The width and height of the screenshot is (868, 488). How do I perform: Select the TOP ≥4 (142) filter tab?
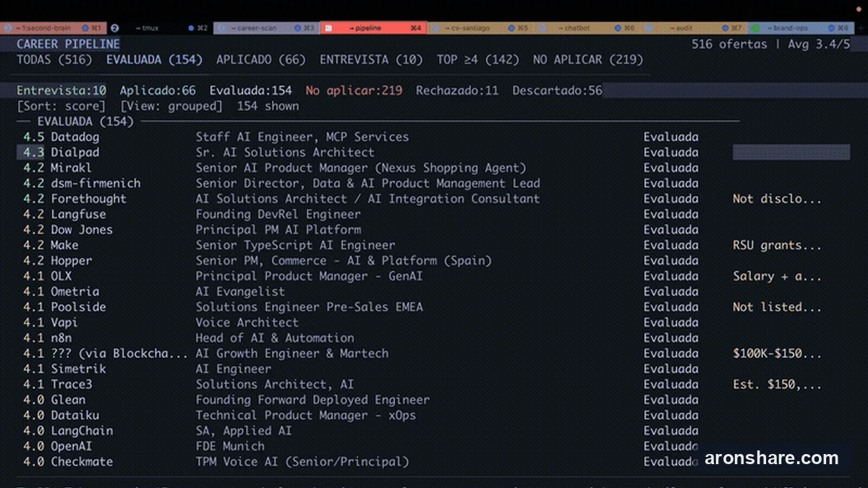[478, 60]
